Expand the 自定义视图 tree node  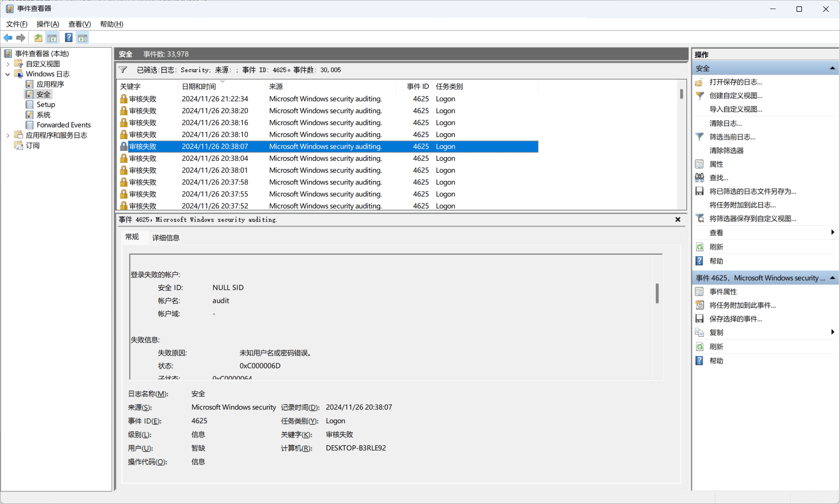click(x=8, y=64)
